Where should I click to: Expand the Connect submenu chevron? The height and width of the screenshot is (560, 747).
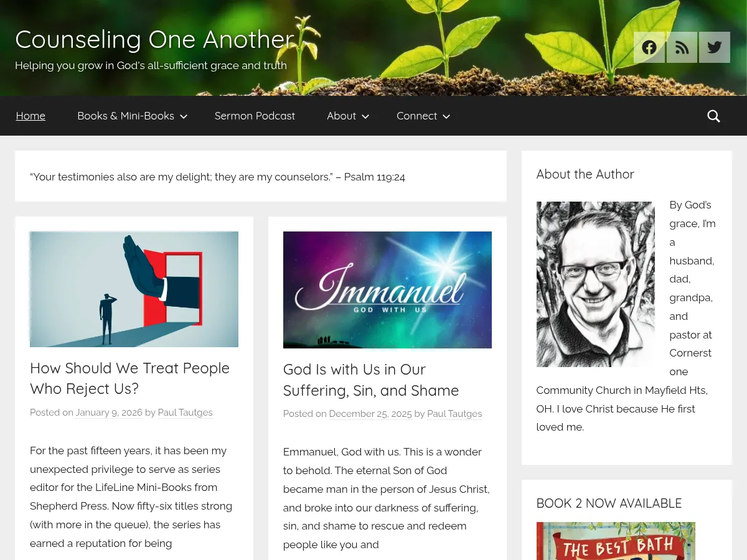tap(446, 116)
